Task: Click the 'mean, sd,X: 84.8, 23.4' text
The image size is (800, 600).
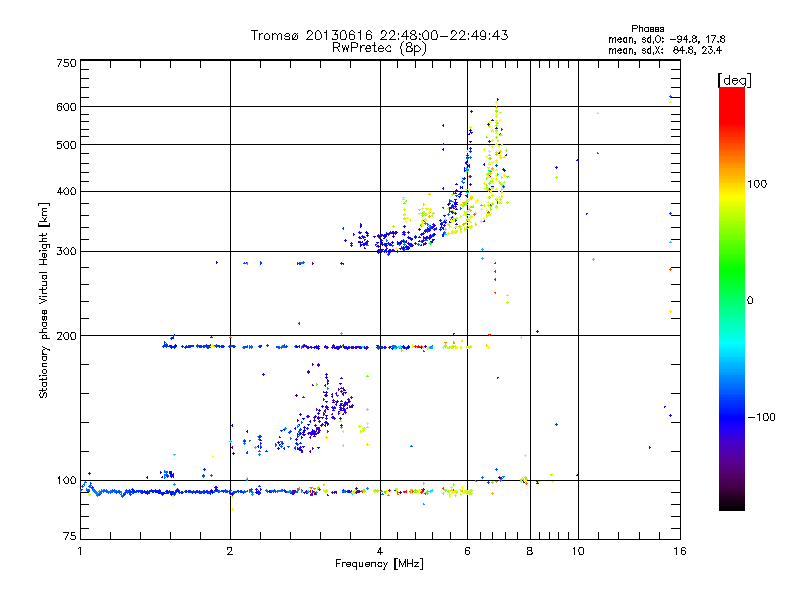Action: (665, 50)
